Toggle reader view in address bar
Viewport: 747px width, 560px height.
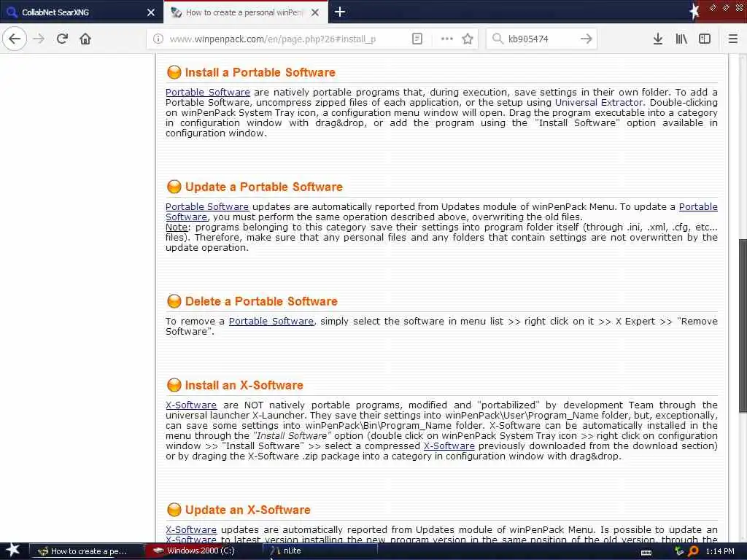[417, 39]
